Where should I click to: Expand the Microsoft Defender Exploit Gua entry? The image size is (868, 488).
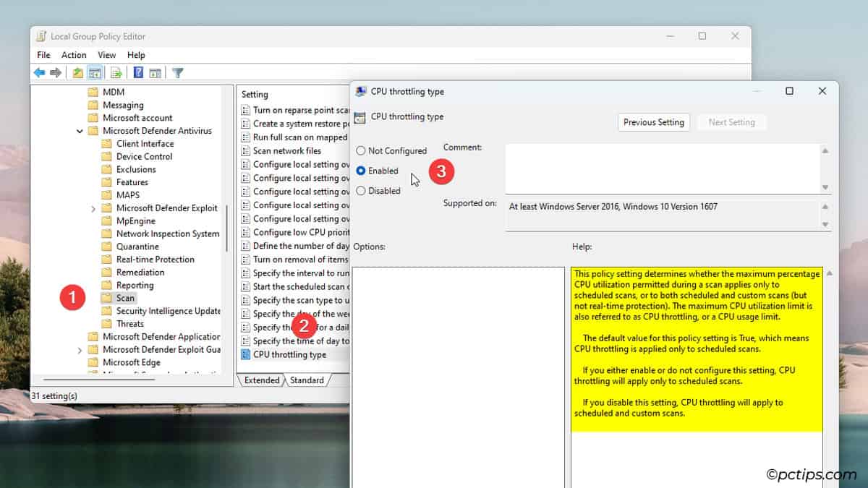click(80, 349)
